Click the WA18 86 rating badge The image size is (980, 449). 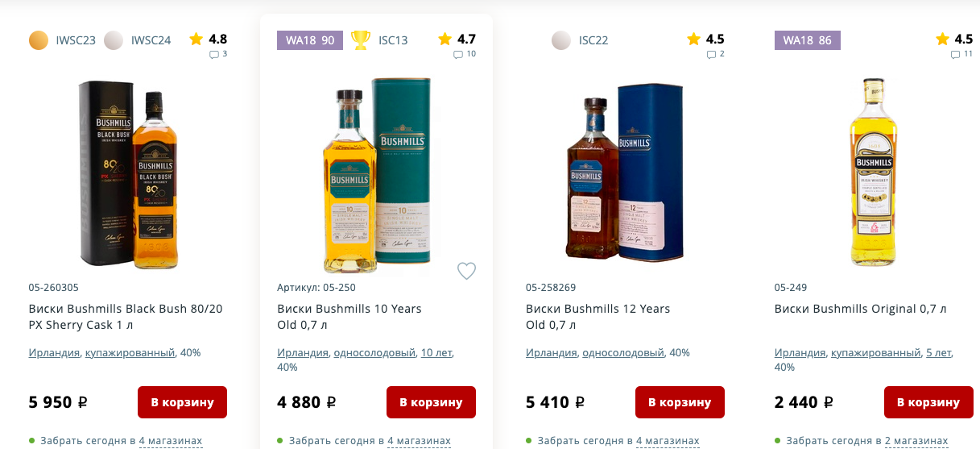point(807,40)
